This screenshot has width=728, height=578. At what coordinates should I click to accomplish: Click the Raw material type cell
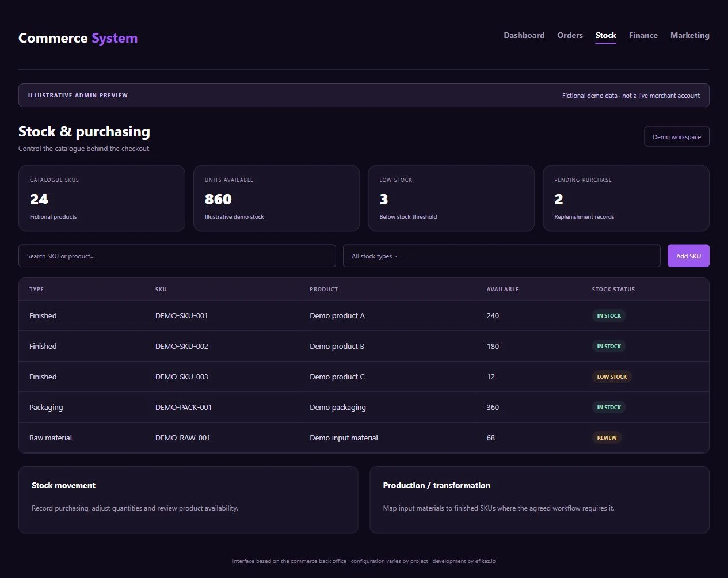(x=51, y=438)
